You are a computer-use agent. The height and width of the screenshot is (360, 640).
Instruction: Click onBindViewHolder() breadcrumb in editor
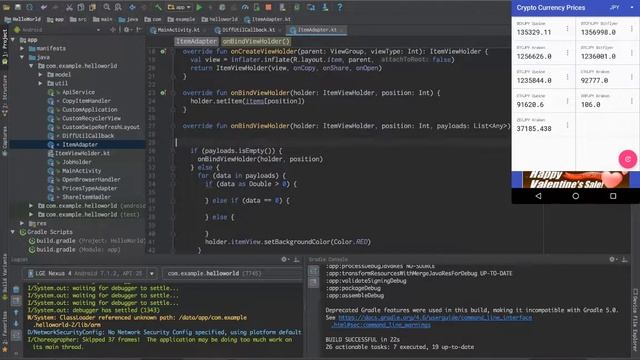point(256,41)
